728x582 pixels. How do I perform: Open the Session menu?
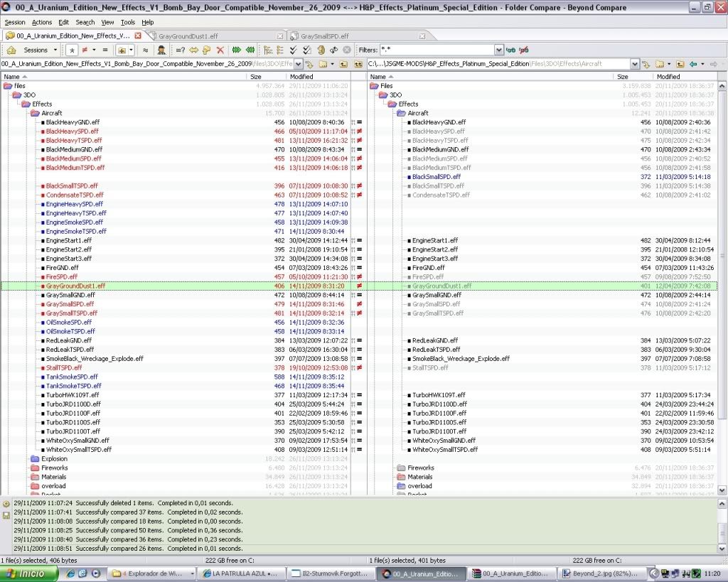(15, 22)
